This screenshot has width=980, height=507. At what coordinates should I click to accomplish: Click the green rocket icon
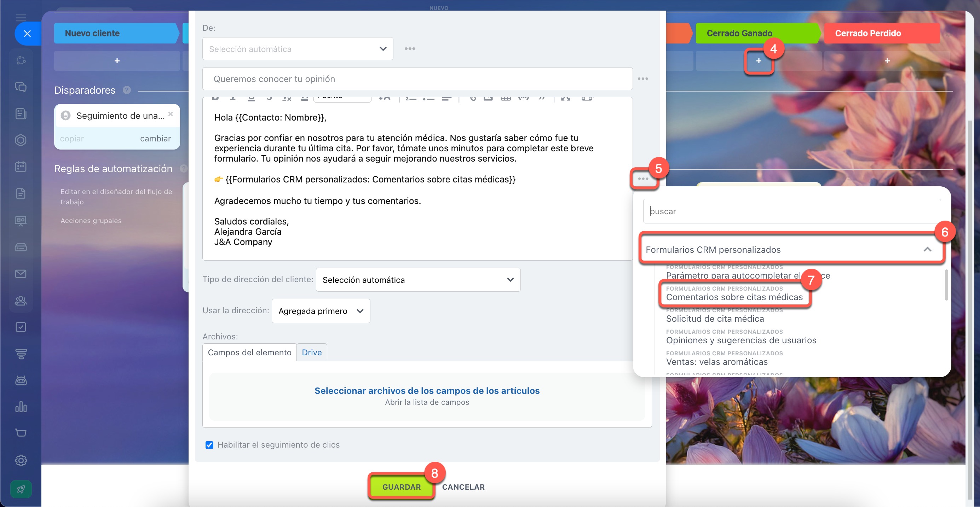[21, 489]
